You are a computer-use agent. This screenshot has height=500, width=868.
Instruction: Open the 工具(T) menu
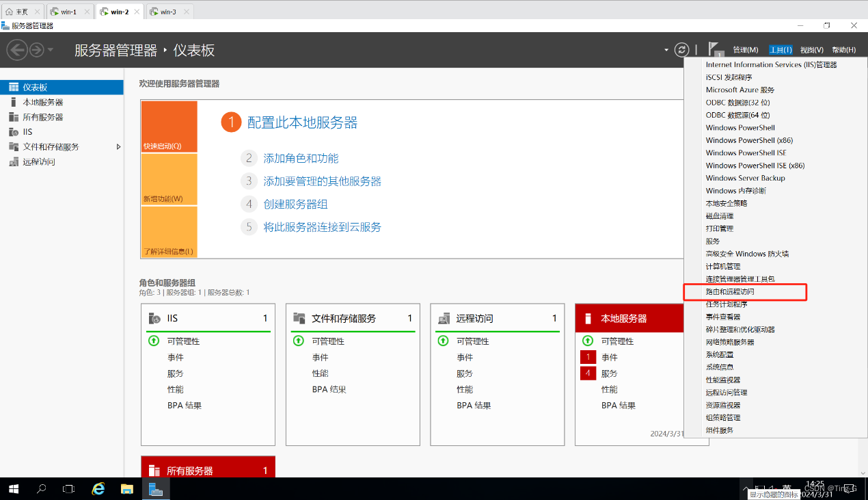point(781,50)
